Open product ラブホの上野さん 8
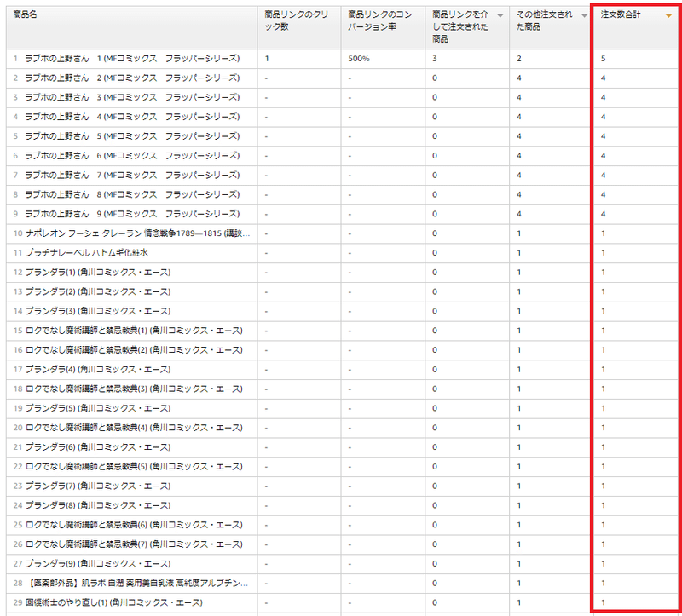This screenshot has height=616, width=682. pos(132,194)
